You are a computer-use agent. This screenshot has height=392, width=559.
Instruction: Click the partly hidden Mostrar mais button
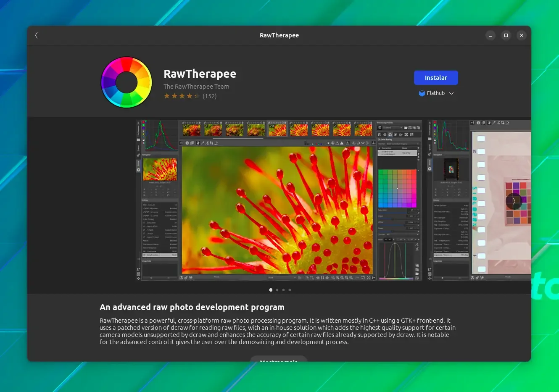point(279,359)
